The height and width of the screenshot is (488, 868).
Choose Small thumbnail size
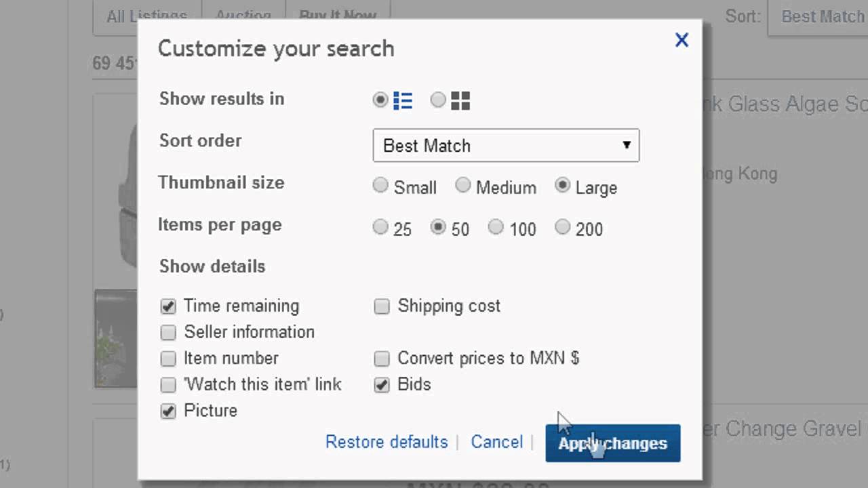pyautogui.click(x=380, y=186)
